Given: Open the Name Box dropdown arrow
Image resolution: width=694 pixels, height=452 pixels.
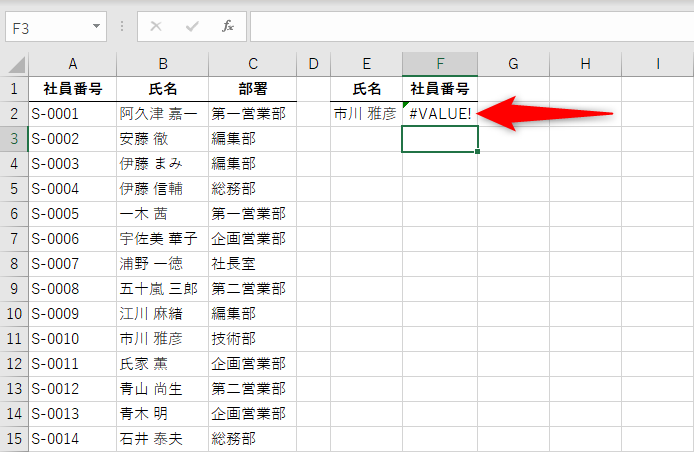Looking at the screenshot, I should (96, 26).
